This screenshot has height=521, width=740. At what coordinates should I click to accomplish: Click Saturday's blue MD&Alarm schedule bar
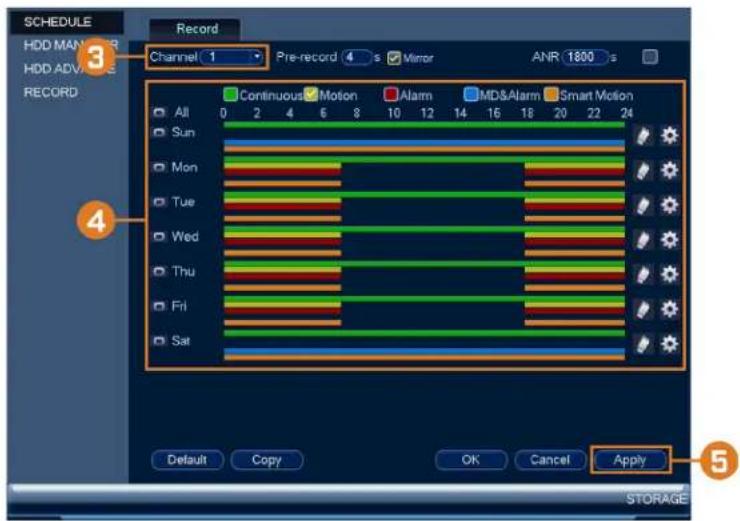coord(424,351)
